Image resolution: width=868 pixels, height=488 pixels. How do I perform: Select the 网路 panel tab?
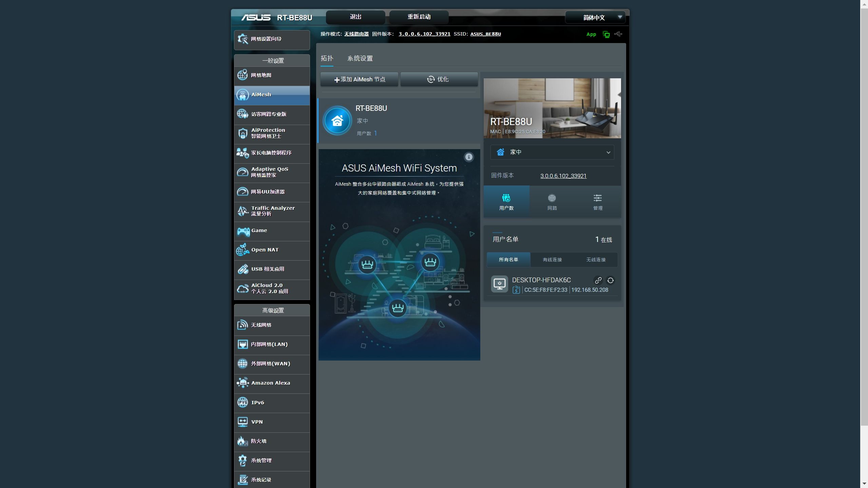[552, 202]
